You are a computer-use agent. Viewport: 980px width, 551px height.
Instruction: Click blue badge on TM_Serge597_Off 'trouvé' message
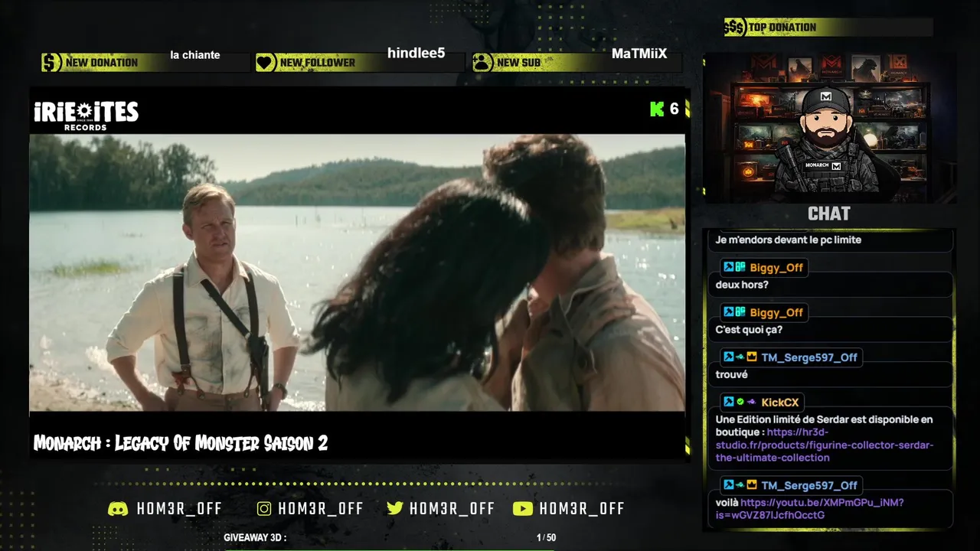[x=729, y=357]
